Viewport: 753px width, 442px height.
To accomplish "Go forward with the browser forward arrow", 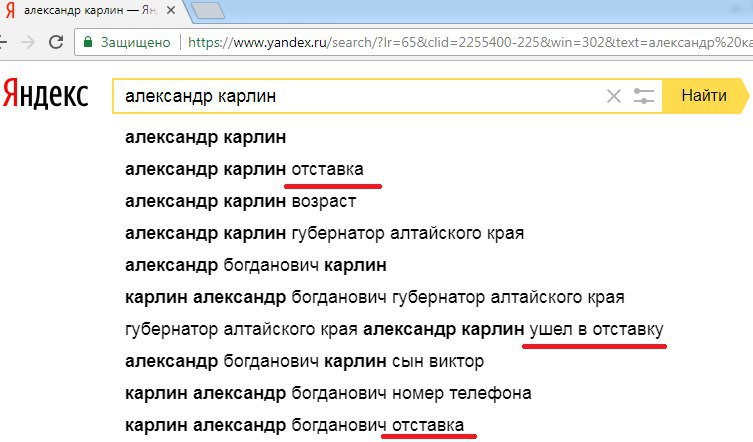I will [x=28, y=42].
